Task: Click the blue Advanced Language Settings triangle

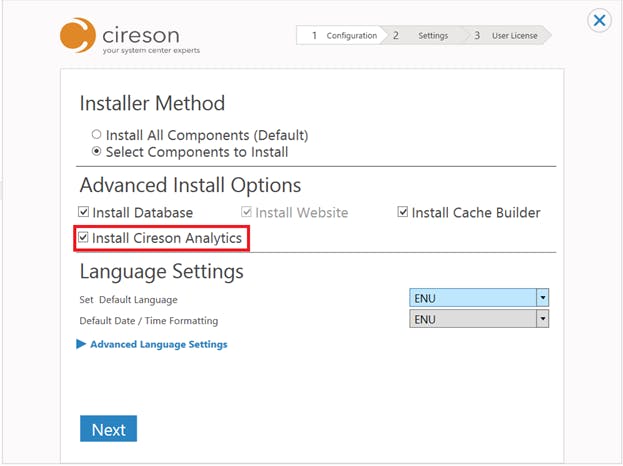Action: [x=81, y=344]
